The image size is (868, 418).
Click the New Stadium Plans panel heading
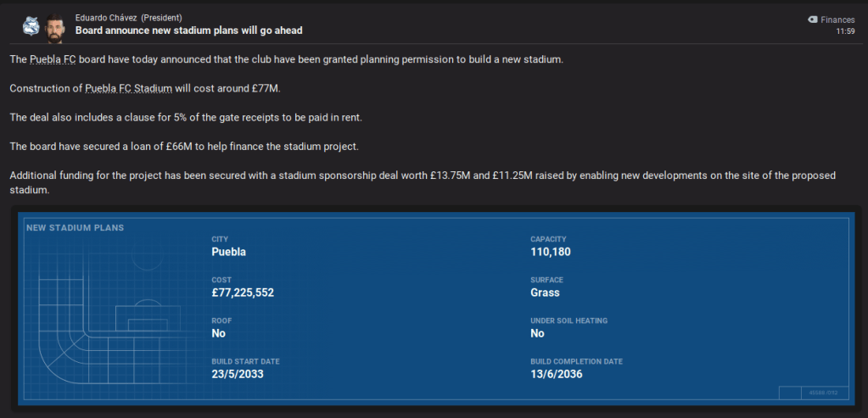(75, 227)
